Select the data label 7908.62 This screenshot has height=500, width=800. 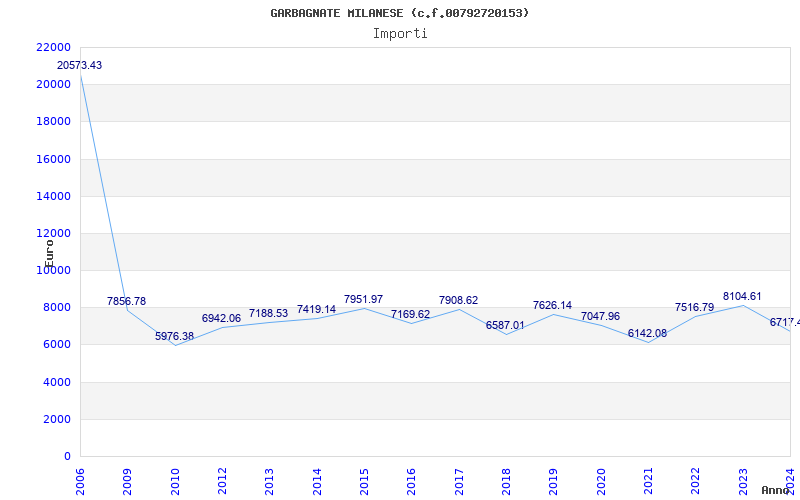tap(458, 300)
